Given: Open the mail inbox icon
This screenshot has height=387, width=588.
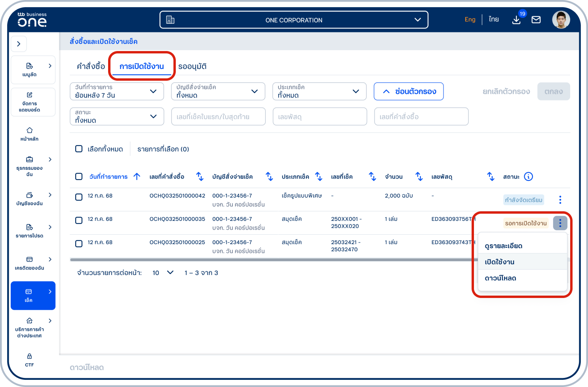Looking at the screenshot, I should [x=536, y=20].
